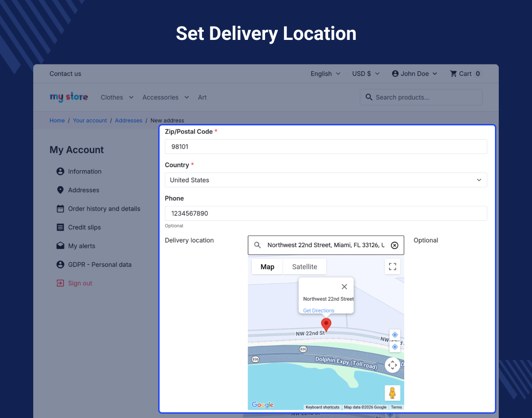The height and width of the screenshot is (418, 532).
Task: Click the upper locate-me button on map
Action: (x=395, y=335)
